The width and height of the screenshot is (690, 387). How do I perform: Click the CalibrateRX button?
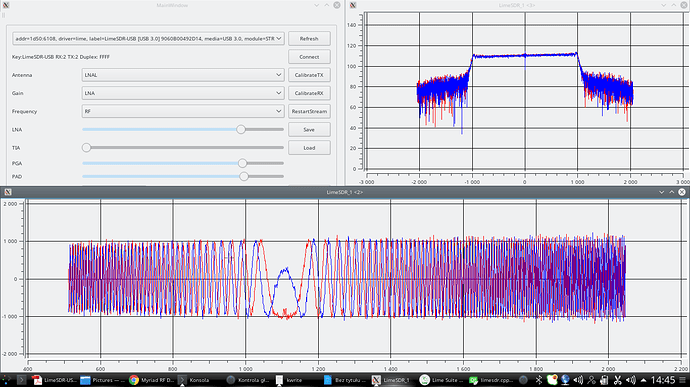(x=309, y=93)
